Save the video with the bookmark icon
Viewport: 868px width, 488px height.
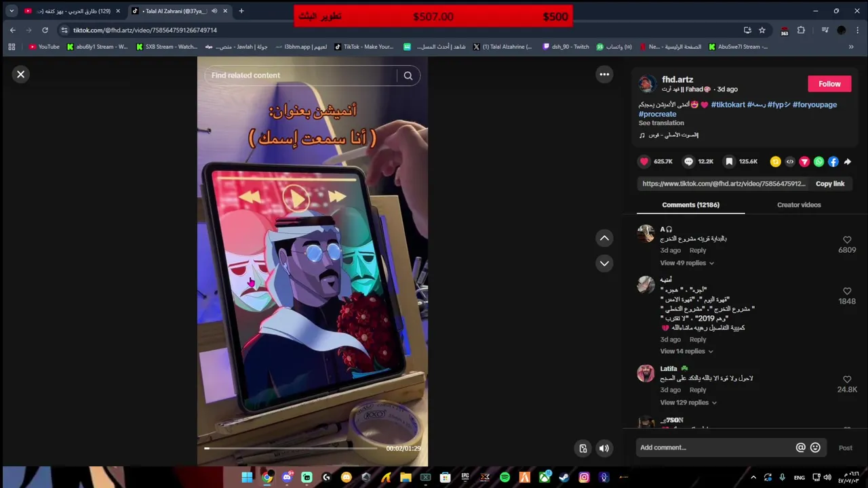tap(729, 161)
